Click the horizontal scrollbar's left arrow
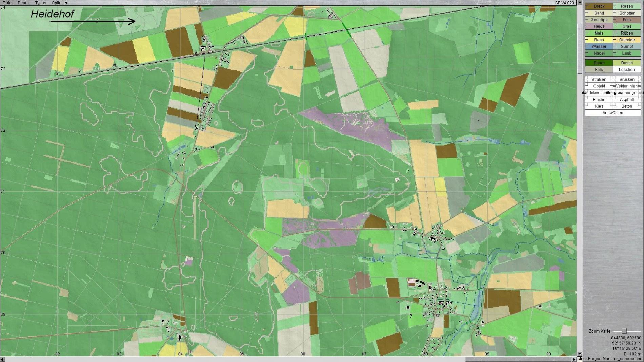 3,359
